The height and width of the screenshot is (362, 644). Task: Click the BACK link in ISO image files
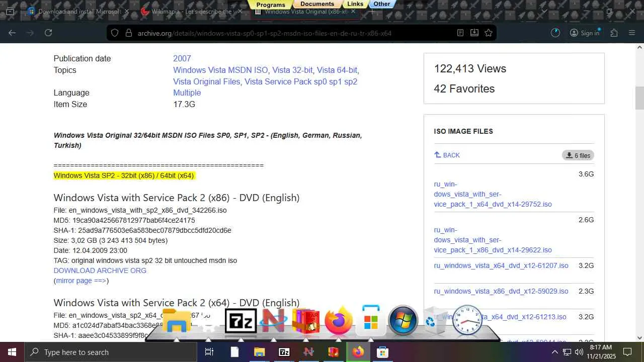pyautogui.click(x=447, y=155)
